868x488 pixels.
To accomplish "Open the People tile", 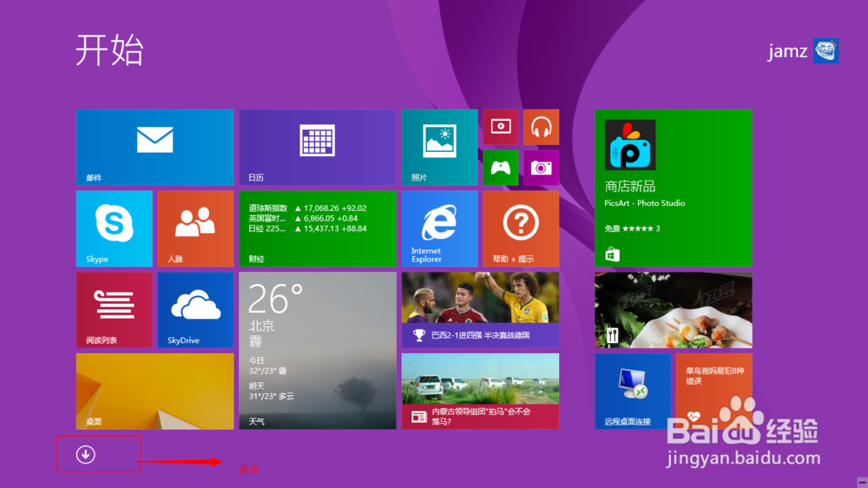I will point(195,228).
